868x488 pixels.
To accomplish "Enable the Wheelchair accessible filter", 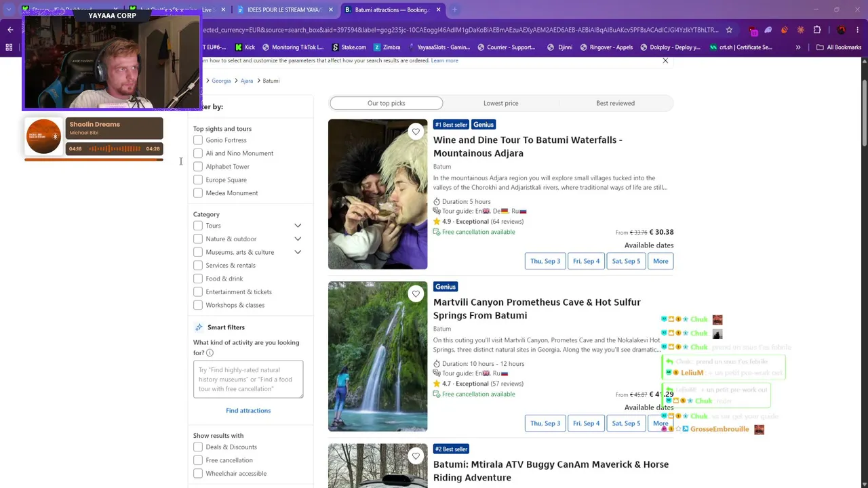I will [198, 474].
